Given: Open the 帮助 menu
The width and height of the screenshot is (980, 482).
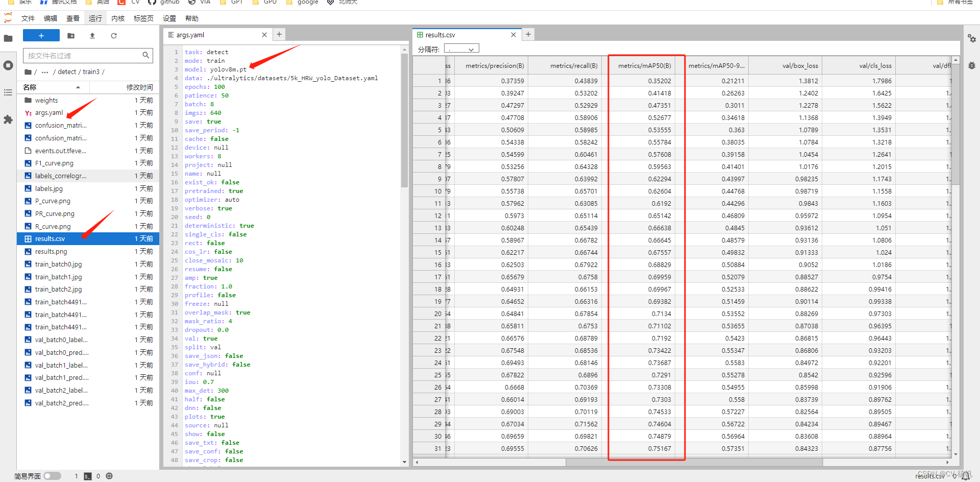Looking at the screenshot, I should [x=192, y=18].
